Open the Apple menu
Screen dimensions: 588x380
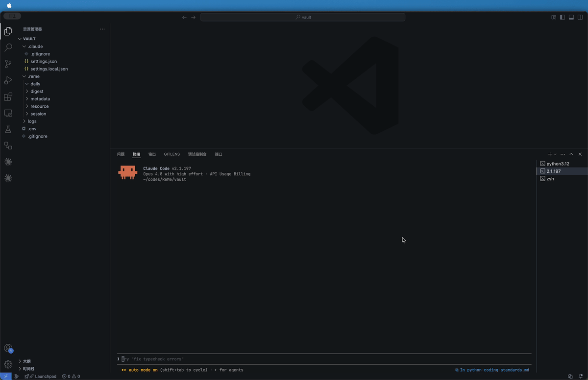click(x=9, y=5)
